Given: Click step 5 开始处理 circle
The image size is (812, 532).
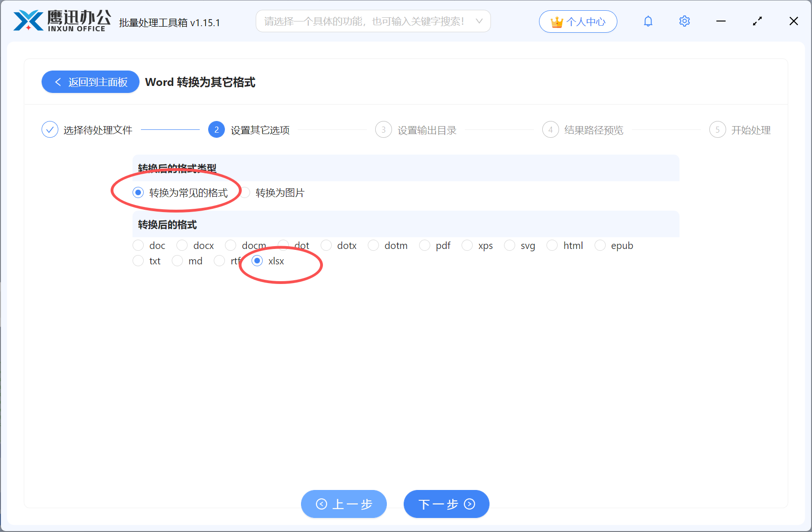Looking at the screenshot, I should [x=718, y=129].
